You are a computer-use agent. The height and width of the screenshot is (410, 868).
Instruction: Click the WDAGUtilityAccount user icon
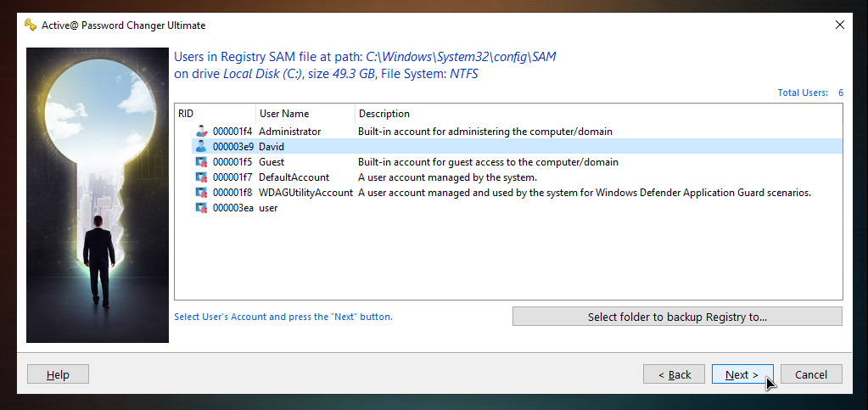tap(201, 193)
